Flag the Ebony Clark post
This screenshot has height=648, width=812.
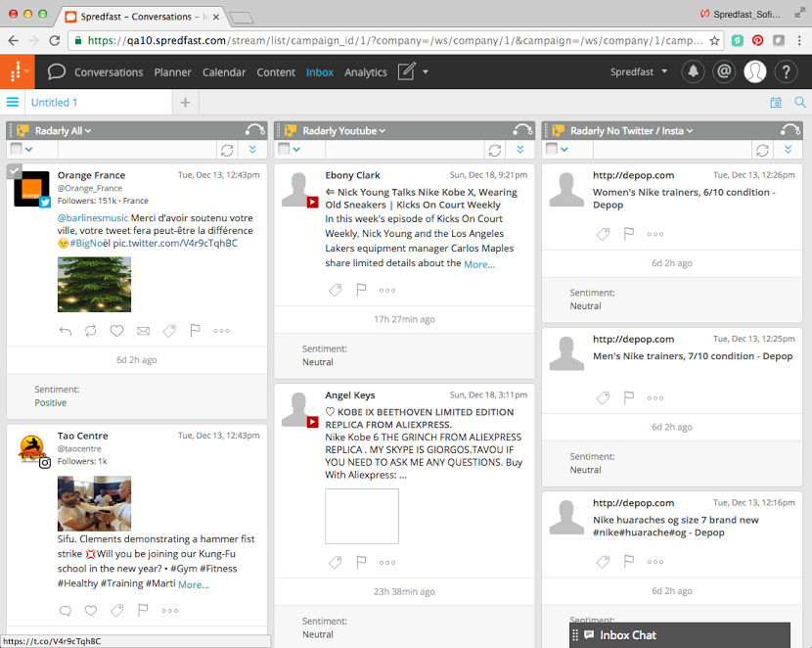click(361, 290)
